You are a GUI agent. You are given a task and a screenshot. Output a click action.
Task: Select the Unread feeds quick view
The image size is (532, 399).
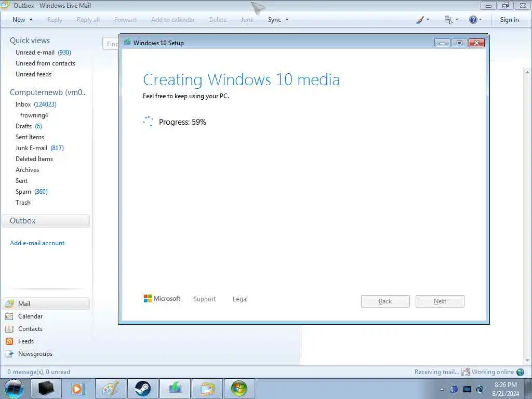[x=34, y=74]
